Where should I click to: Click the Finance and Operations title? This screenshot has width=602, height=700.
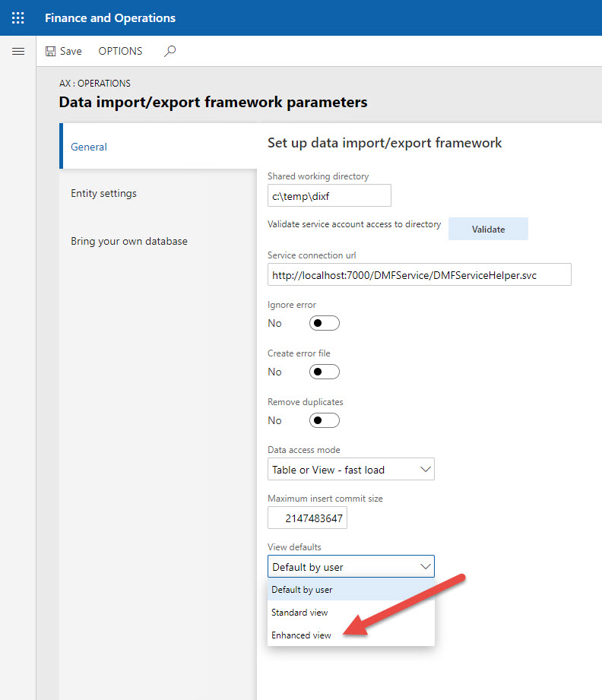[x=110, y=17]
